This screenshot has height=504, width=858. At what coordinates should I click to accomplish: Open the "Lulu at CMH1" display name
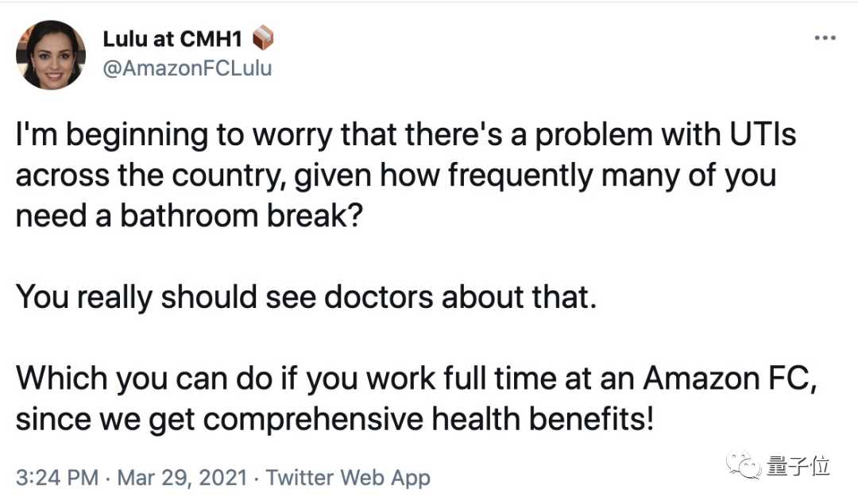tap(172, 38)
